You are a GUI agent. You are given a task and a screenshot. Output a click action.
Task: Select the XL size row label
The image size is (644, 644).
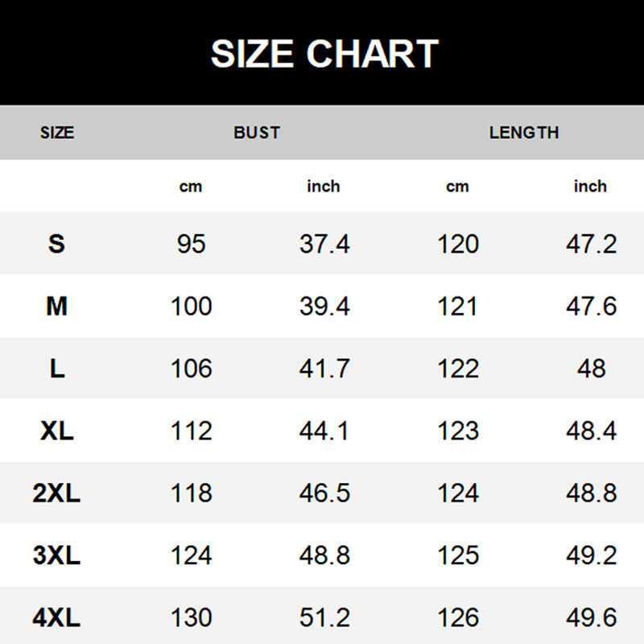[56, 431]
